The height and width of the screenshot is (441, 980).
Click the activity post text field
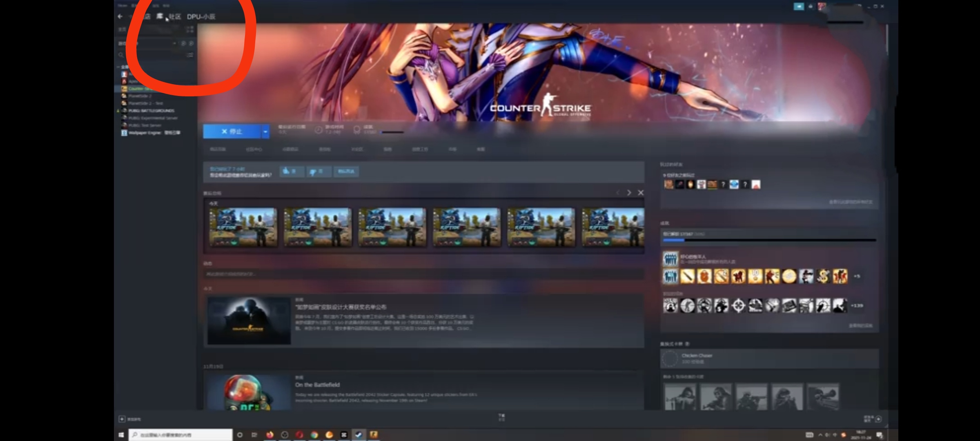(x=424, y=274)
